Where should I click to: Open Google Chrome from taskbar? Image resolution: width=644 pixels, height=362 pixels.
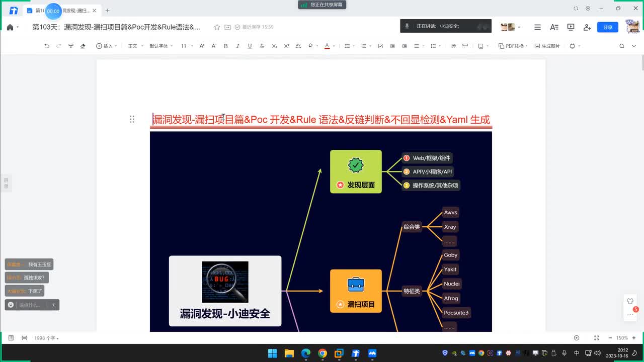[323, 353]
